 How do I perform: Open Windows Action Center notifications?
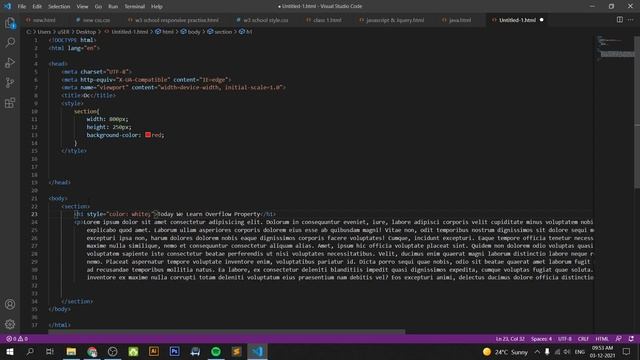click(627, 351)
